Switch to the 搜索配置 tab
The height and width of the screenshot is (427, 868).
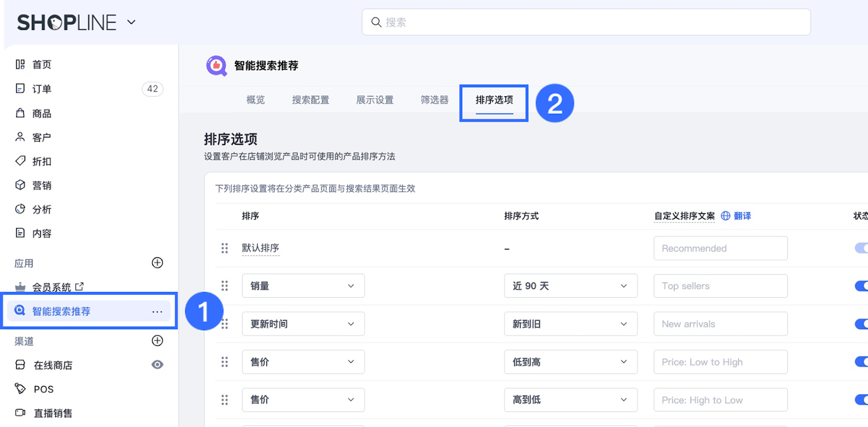[x=310, y=100]
